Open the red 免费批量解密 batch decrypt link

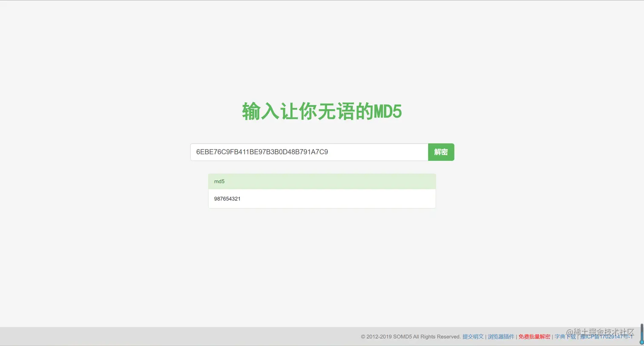534,337
